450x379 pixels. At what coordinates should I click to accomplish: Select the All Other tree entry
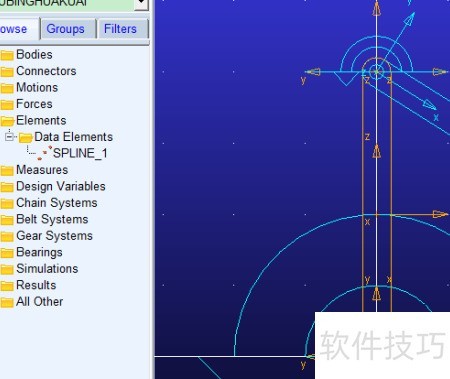(39, 302)
